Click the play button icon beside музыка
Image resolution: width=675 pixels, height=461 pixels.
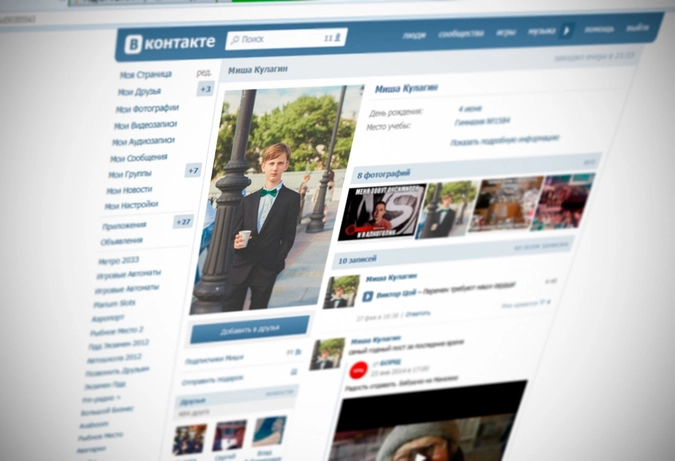click(x=567, y=31)
